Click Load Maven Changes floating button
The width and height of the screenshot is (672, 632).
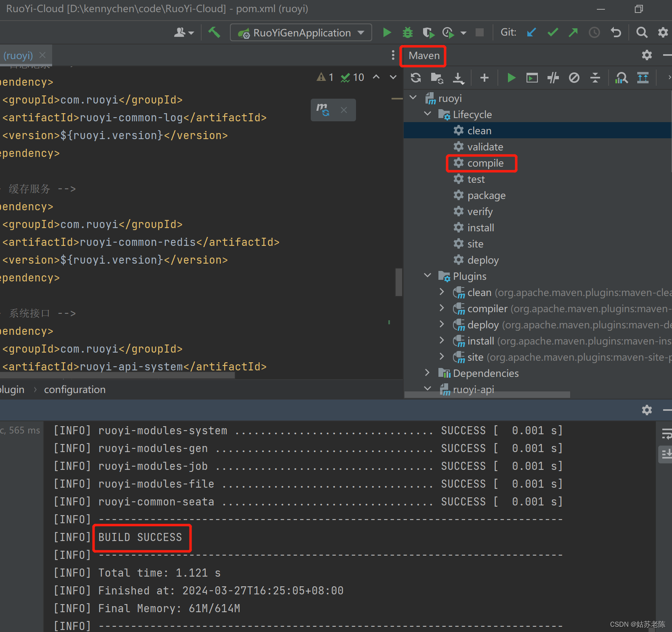click(x=323, y=110)
